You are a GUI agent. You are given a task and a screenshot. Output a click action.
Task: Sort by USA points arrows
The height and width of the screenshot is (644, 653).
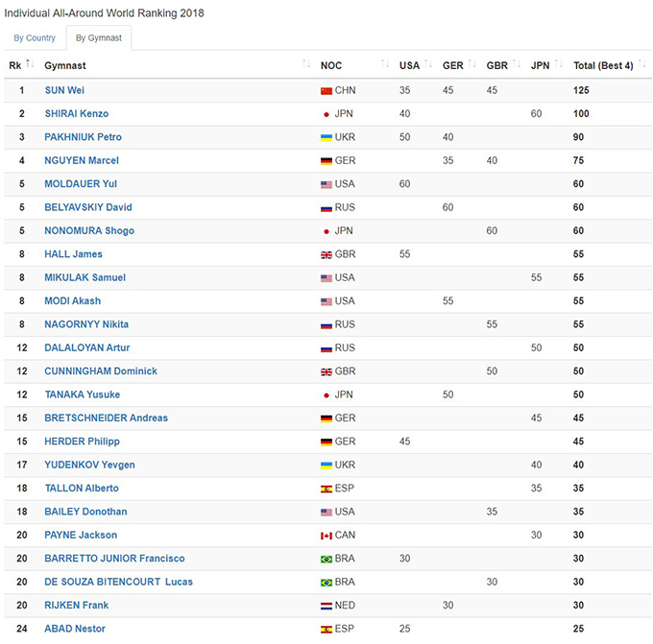pyautogui.click(x=428, y=64)
